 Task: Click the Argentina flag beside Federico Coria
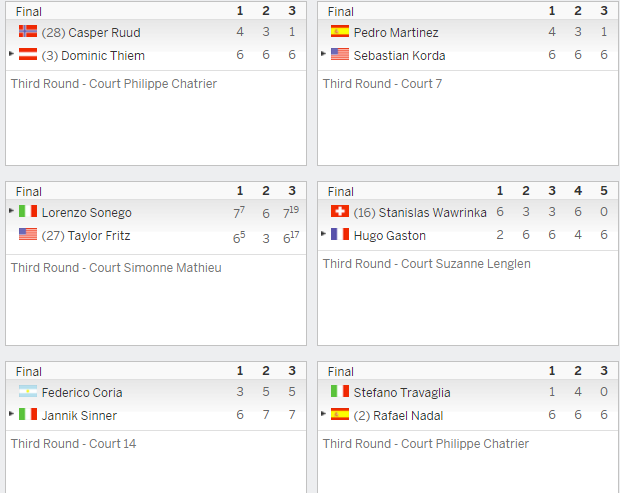tap(28, 391)
